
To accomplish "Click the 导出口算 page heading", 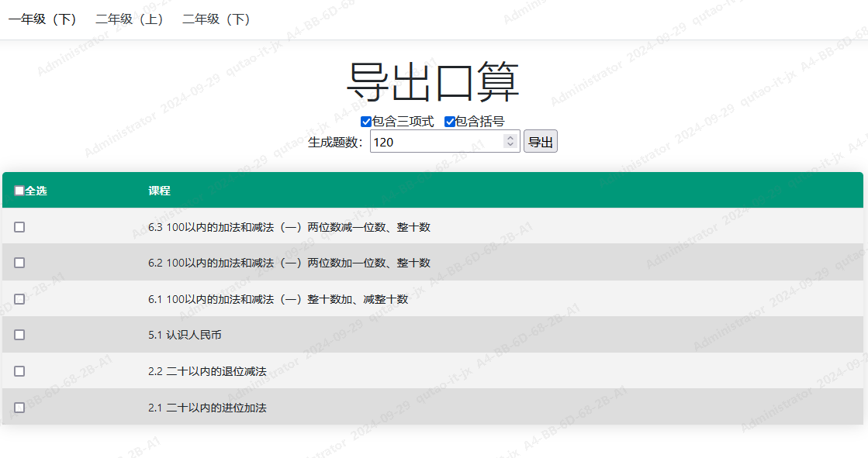I will 434,82.
